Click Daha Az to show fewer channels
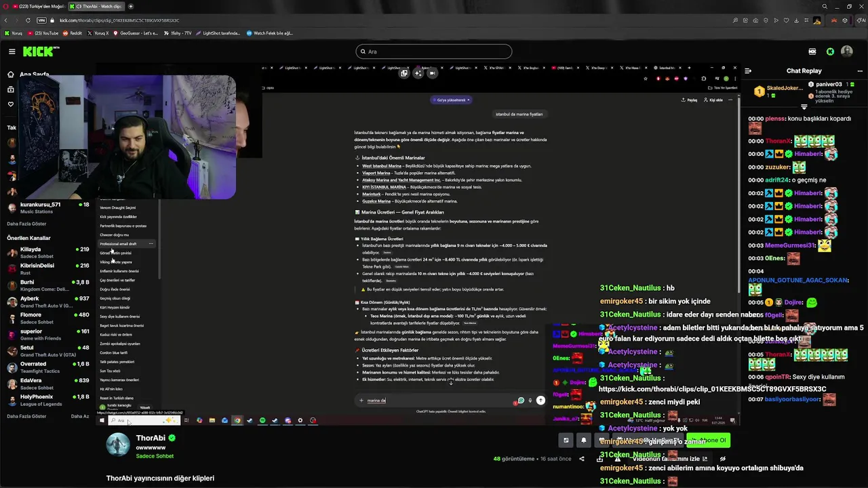The width and height of the screenshot is (868, 488). point(80,416)
